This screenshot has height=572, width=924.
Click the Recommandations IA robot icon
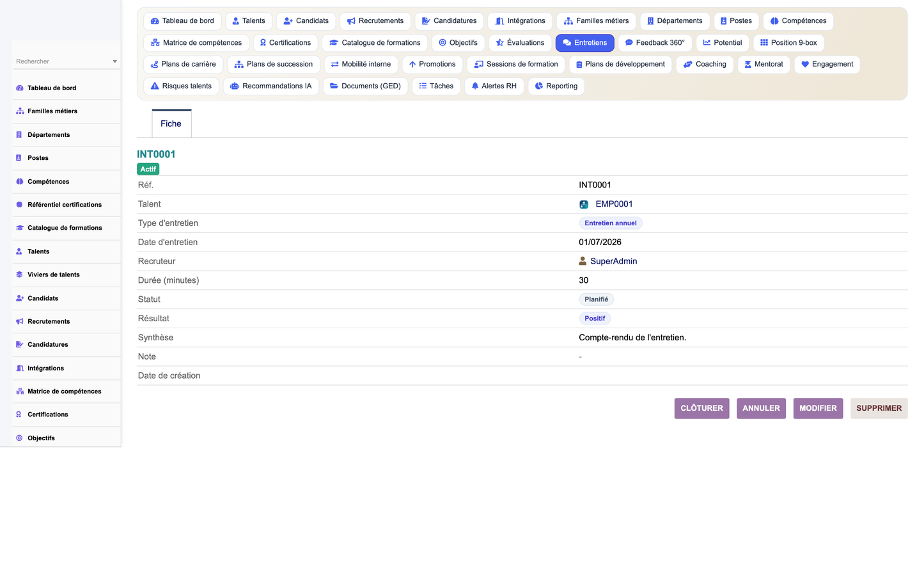(x=235, y=86)
